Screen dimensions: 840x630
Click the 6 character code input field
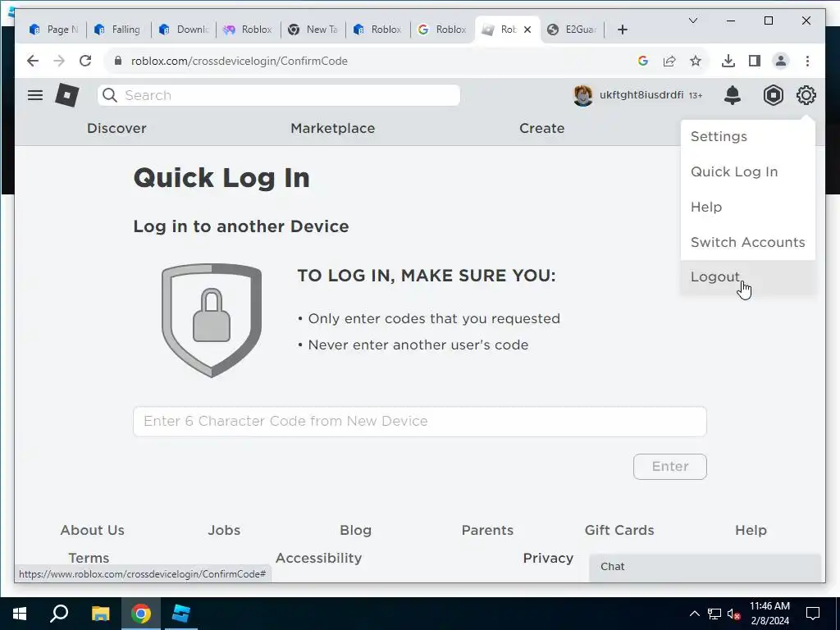[x=420, y=422]
